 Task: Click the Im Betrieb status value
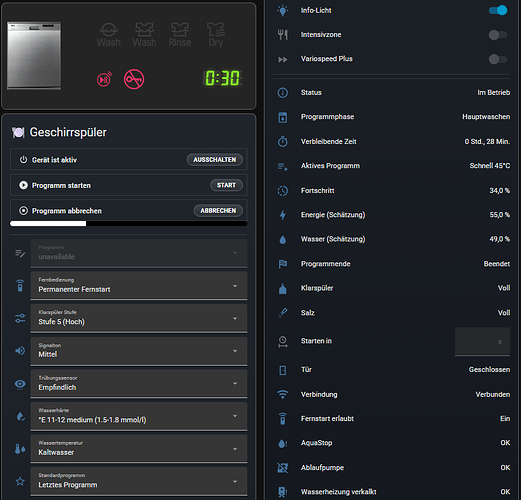(x=493, y=92)
